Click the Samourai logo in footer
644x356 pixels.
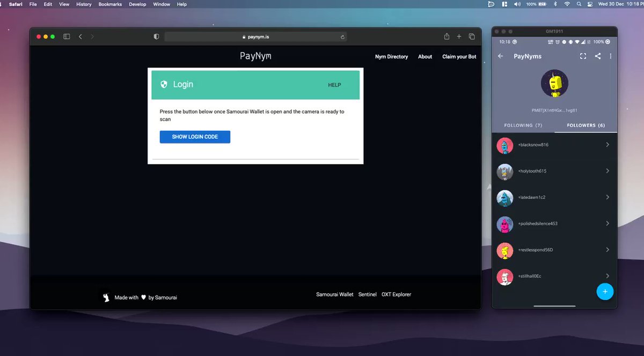tap(106, 297)
